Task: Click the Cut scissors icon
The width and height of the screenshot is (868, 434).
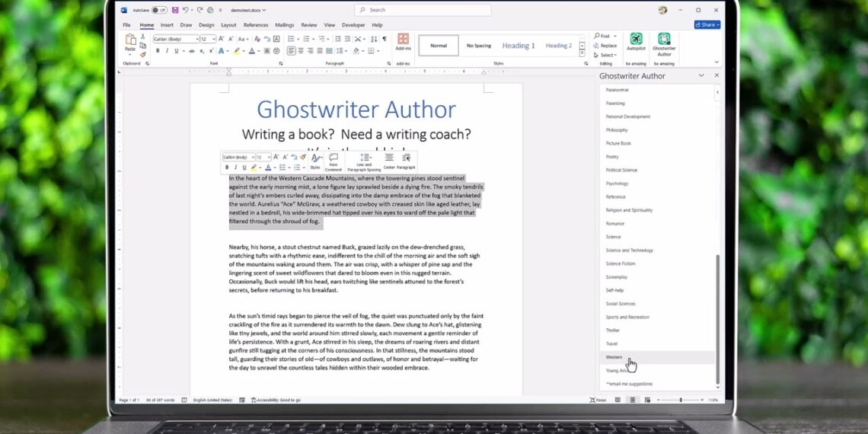Action: point(143,37)
